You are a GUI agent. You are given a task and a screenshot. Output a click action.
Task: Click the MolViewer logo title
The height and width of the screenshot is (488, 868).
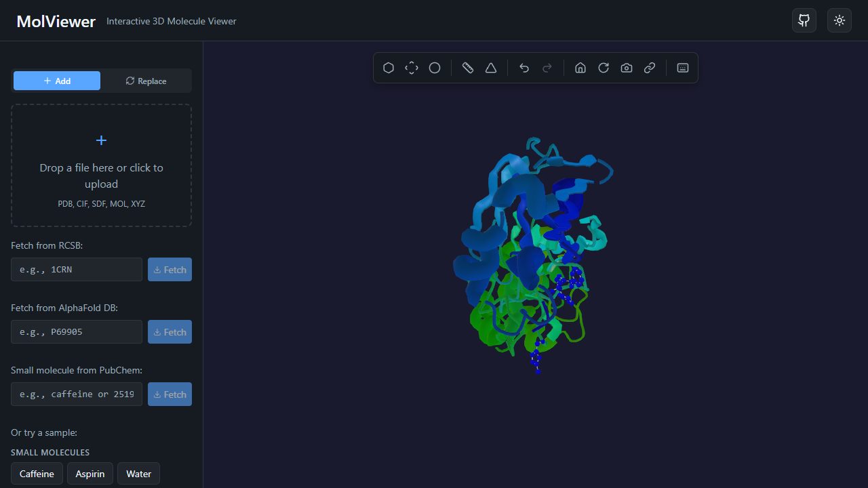click(x=56, y=21)
